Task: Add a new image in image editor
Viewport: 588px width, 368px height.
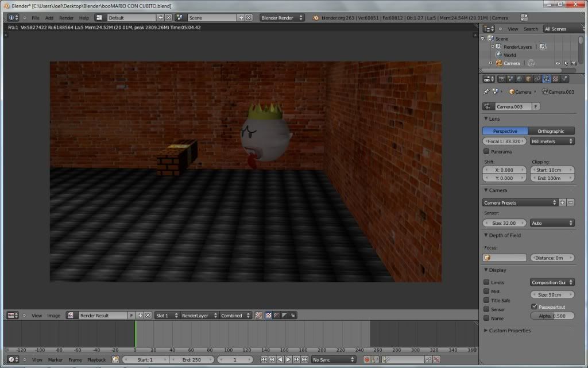Action: click(x=140, y=316)
